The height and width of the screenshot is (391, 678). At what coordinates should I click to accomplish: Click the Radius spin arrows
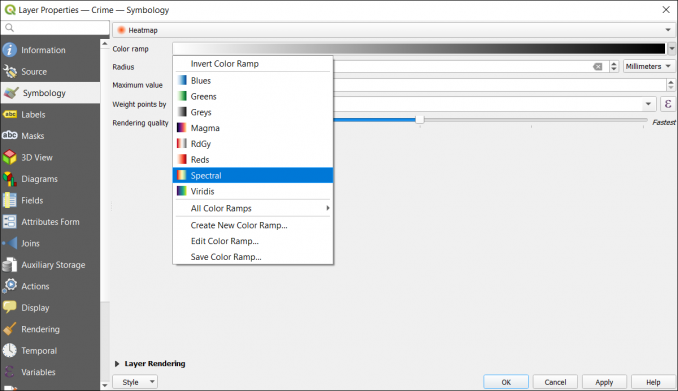pyautogui.click(x=614, y=67)
